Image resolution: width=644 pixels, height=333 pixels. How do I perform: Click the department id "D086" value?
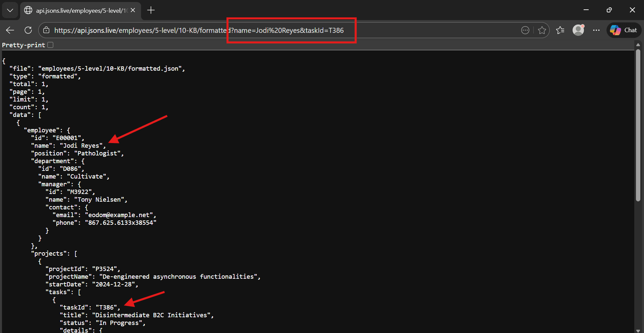click(x=70, y=169)
